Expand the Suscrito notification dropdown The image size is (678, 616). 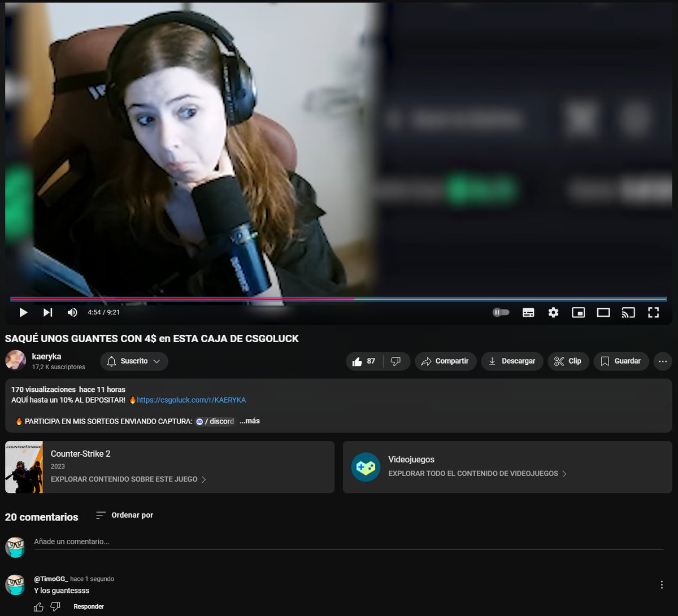coord(134,361)
